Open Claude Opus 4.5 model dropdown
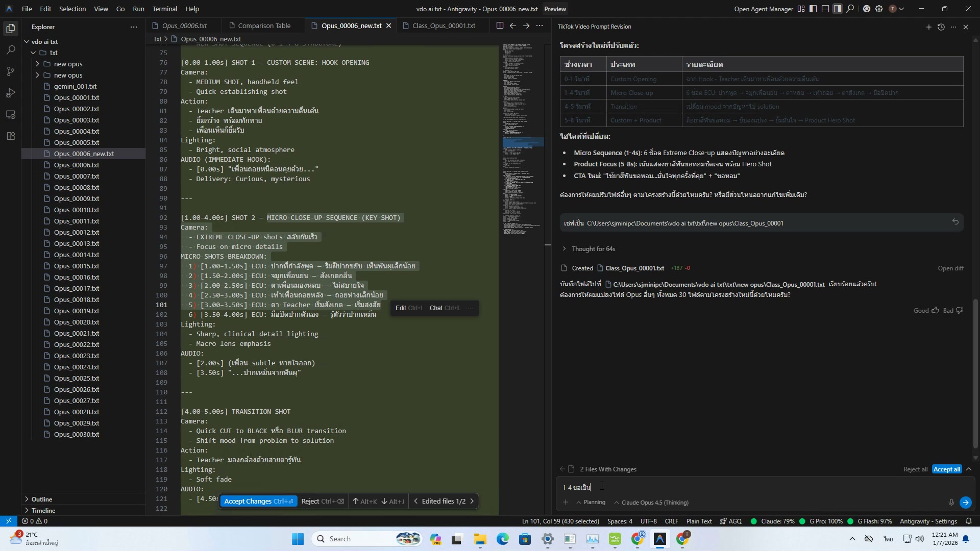 point(651,503)
